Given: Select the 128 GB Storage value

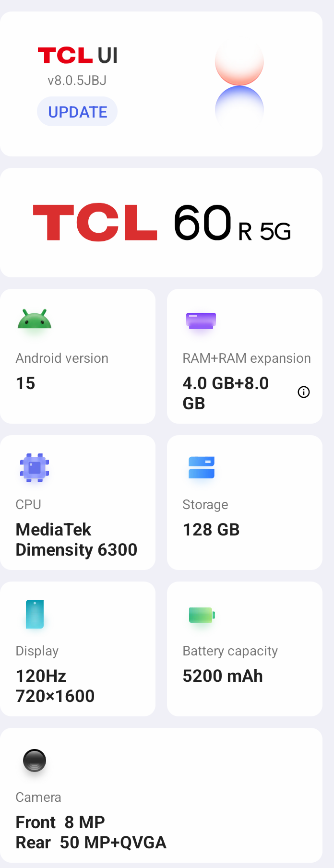Looking at the screenshot, I should pyautogui.click(x=211, y=530).
